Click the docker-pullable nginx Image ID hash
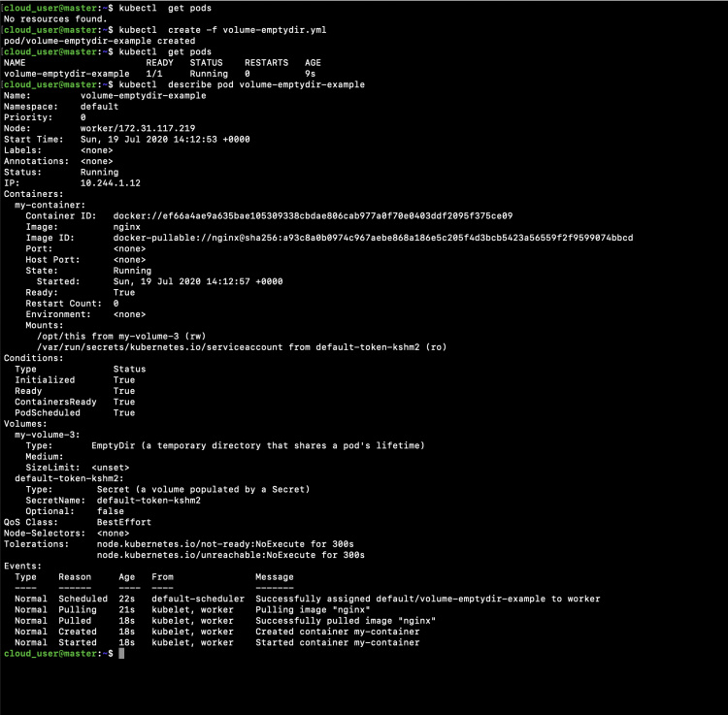Screen dimensions: 728x715 (373, 238)
